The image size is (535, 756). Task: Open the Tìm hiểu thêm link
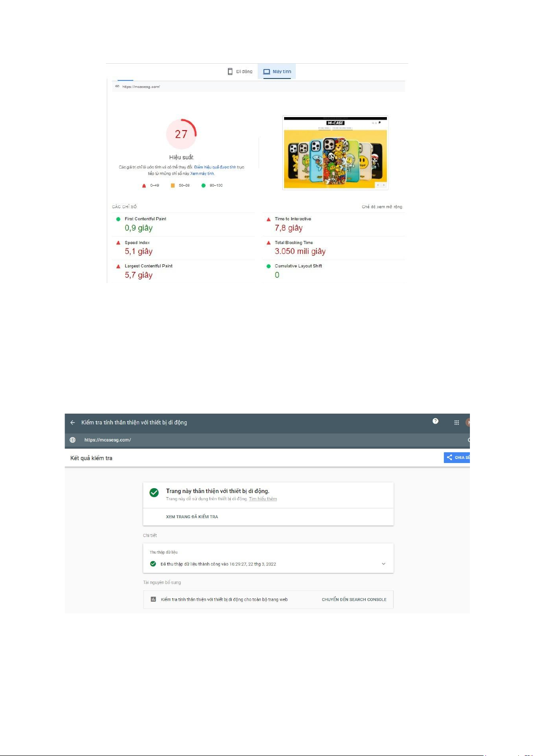click(263, 499)
